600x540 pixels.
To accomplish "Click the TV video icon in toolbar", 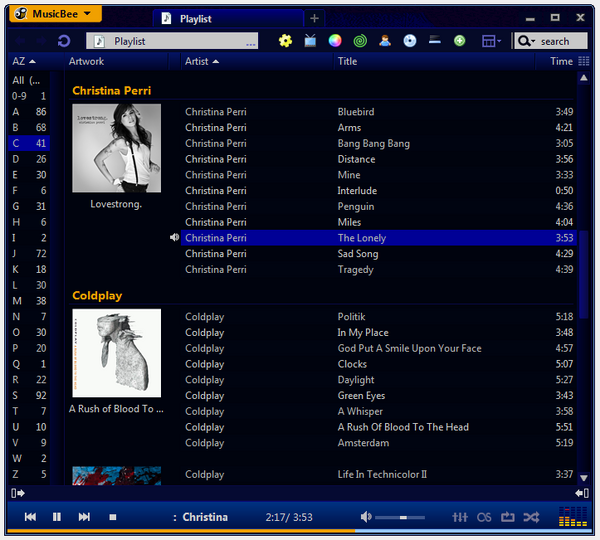I will click(x=310, y=41).
